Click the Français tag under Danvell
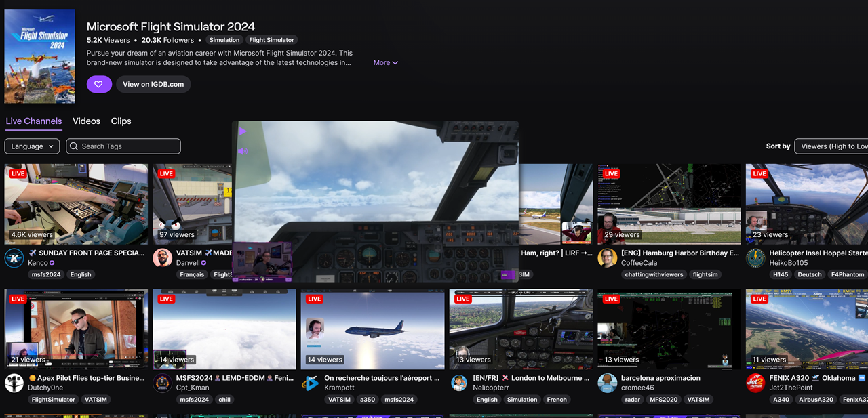Viewport: 868px width, 418px height. click(x=192, y=274)
